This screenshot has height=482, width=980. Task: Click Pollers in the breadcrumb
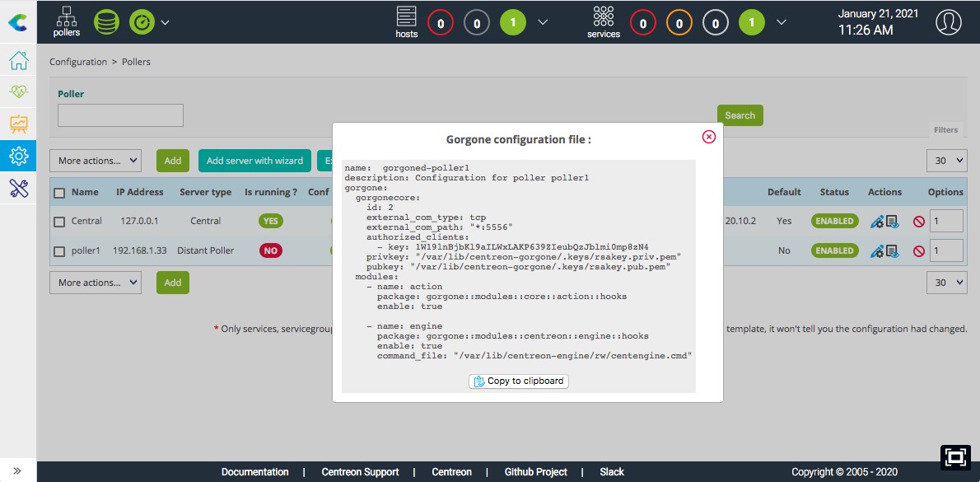click(136, 62)
